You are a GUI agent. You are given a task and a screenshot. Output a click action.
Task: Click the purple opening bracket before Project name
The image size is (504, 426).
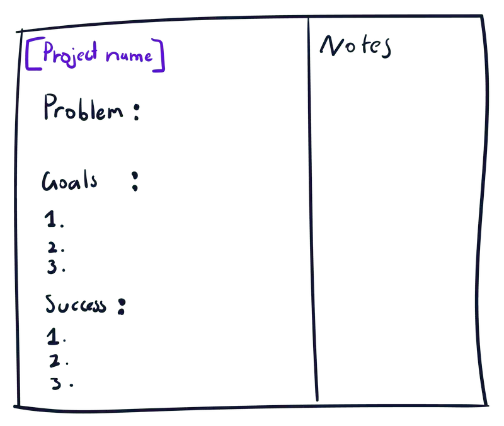(31, 54)
